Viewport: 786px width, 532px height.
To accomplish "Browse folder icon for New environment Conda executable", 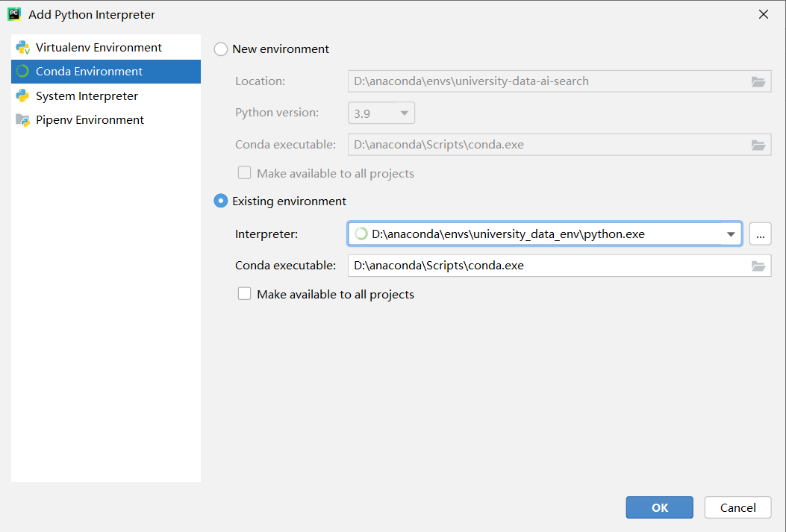I will pos(758,145).
